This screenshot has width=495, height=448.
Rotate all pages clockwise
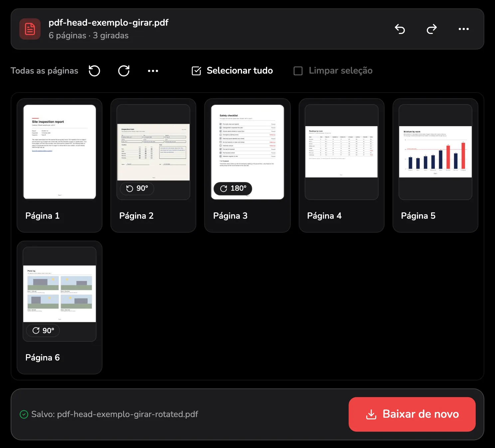click(124, 71)
